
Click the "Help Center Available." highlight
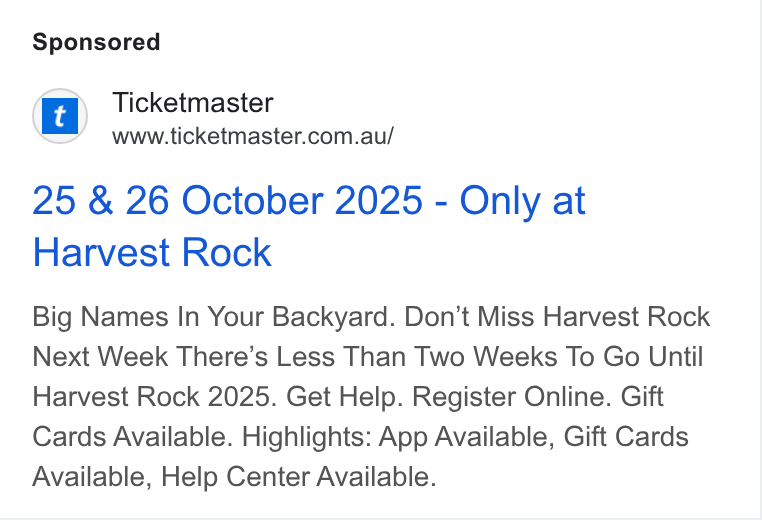click(x=299, y=476)
